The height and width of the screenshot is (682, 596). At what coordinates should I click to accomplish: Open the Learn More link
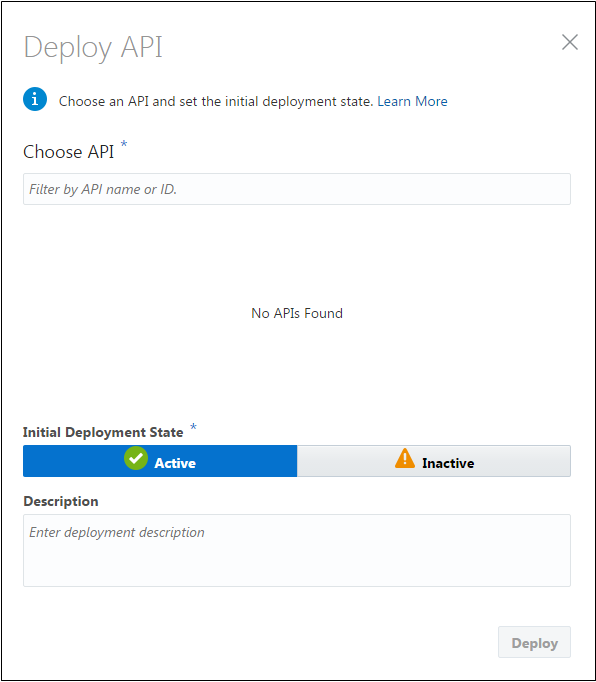coord(412,101)
